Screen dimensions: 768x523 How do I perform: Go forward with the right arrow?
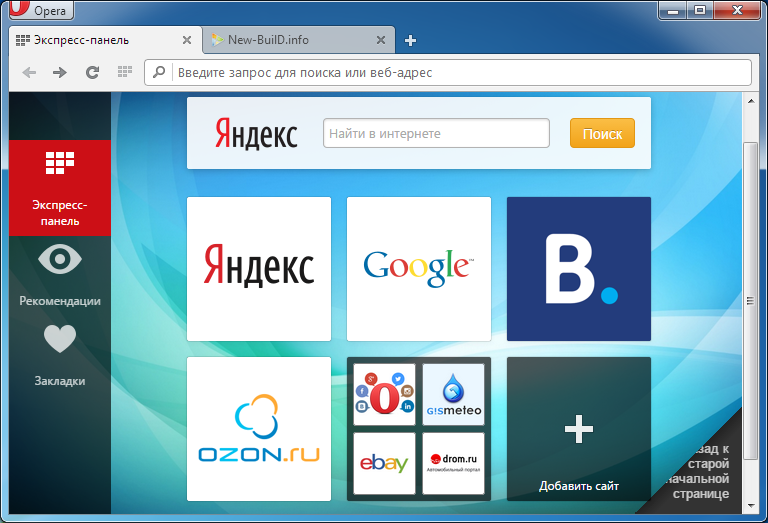[x=60, y=72]
